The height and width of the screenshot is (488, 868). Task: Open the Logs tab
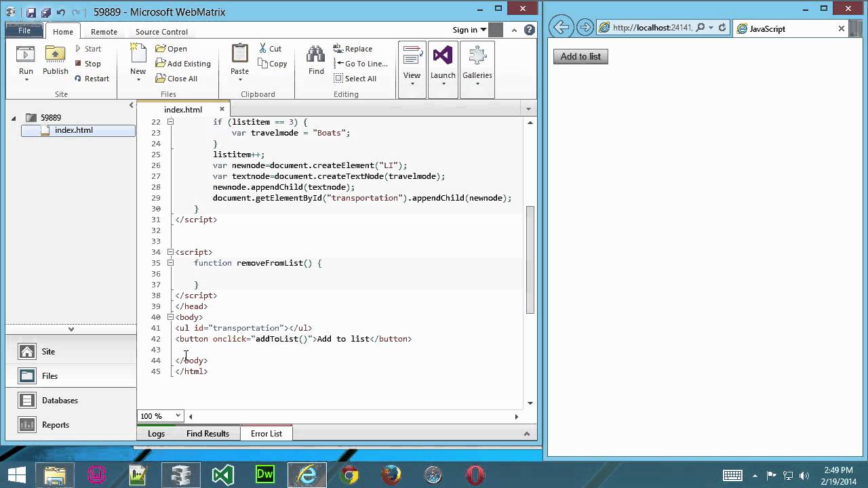[156, 434]
